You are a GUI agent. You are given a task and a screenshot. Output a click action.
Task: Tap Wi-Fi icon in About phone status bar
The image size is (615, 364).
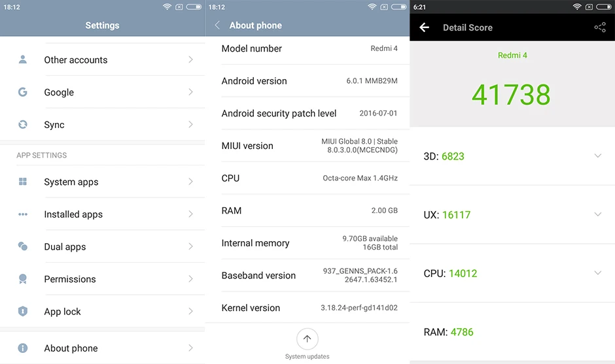(372, 7)
